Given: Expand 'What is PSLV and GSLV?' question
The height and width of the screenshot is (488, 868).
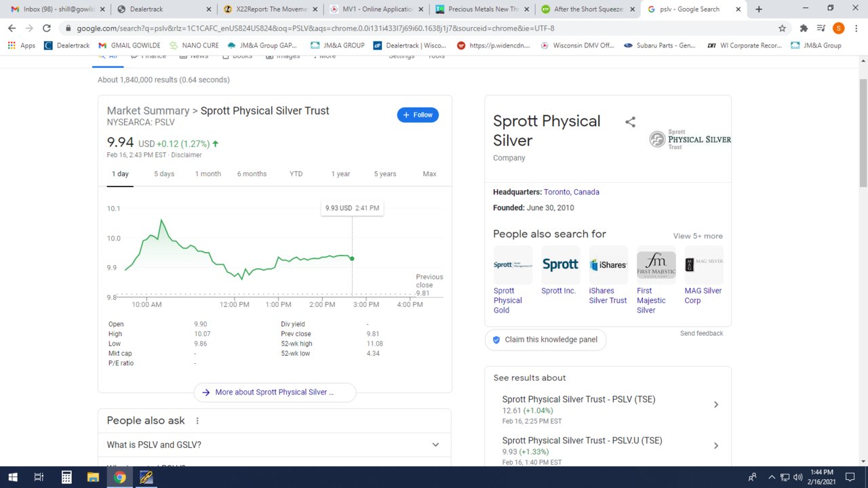Looking at the screenshot, I should click(275, 445).
